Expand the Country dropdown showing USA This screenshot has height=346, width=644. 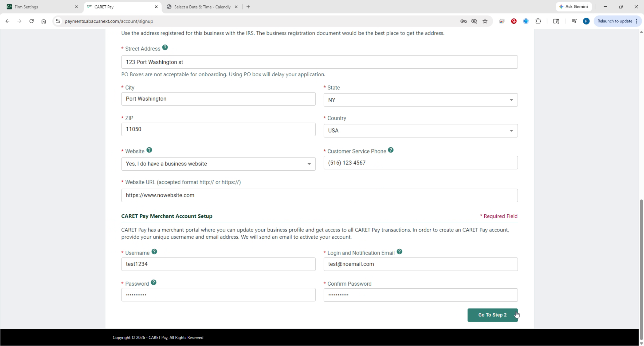[420, 131]
